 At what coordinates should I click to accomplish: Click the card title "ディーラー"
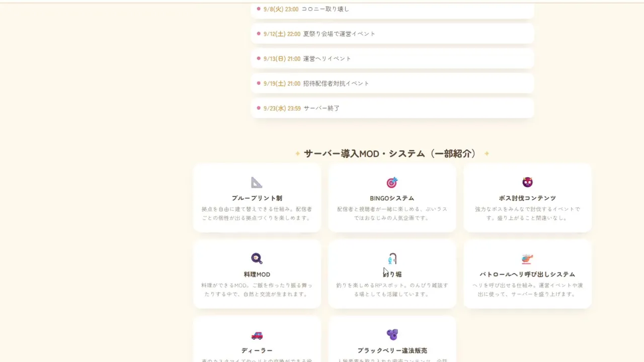(x=257, y=350)
